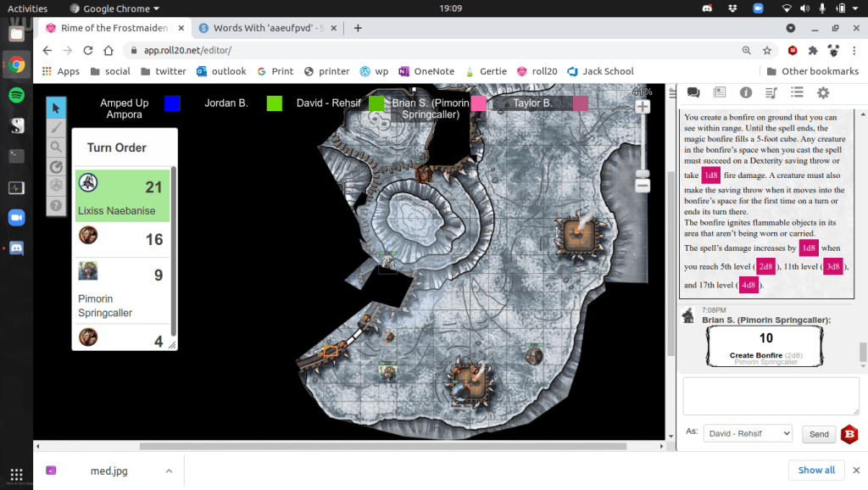This screenshot has width=868, height=490.
Task: Select the paintbrush Drawing tool
Action: [x=56, y=127]
